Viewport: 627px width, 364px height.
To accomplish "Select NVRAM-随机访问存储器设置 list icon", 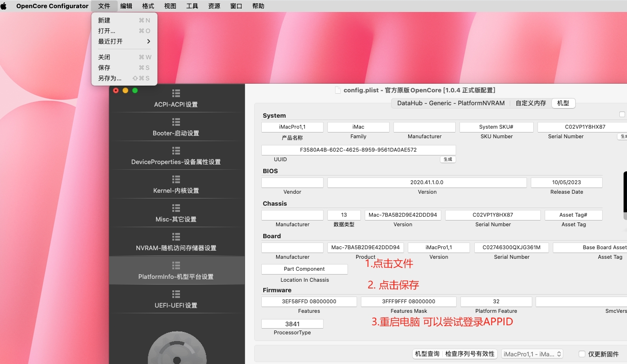I will [176, 237].
